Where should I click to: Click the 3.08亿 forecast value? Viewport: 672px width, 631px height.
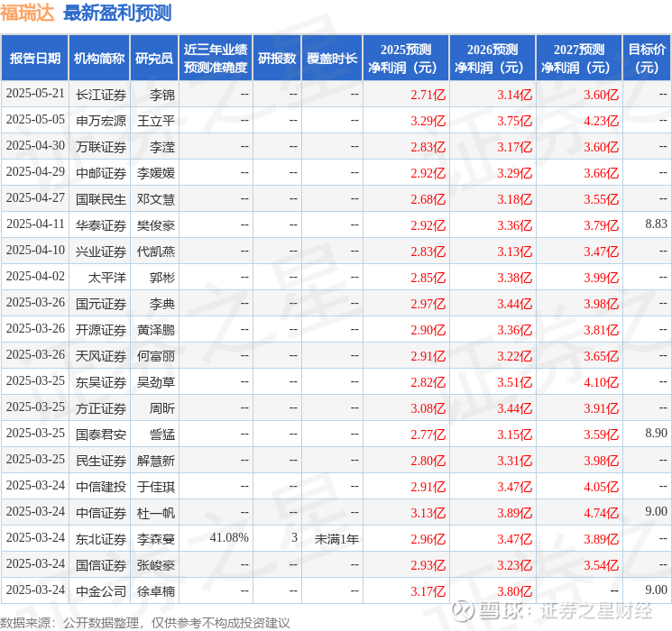[x=428, y=408]
